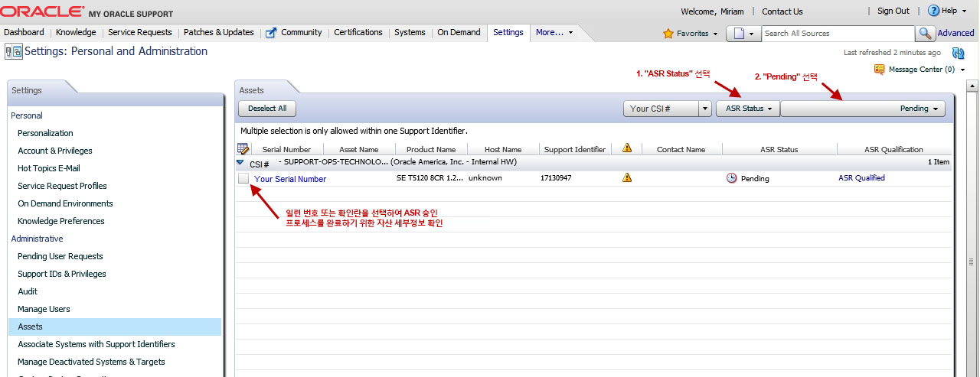Image resolution: width=980 pixels, height=377 pixels.
Task: Tick the checkbox beside Your Serial Number
Action: click(x=243, y=178)
